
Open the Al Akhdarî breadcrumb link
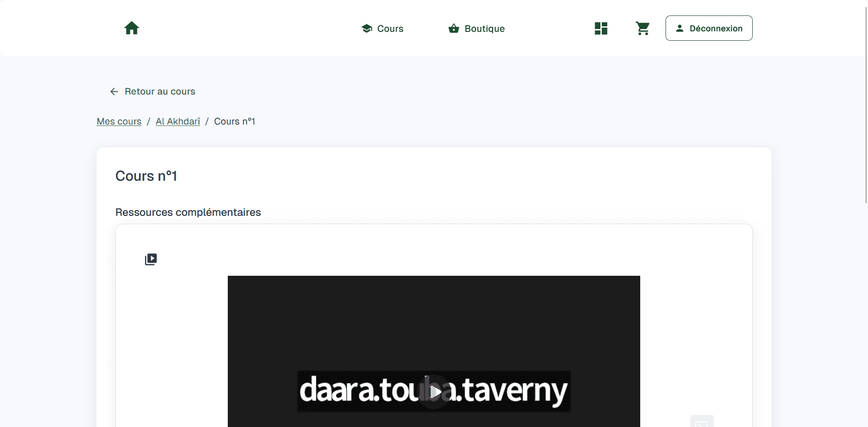[178, 121]
